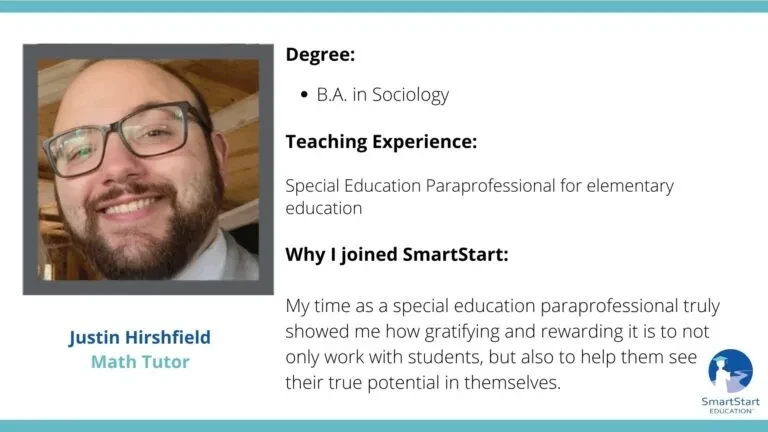Select the line starting with only work with students
This screenshot has height=432, width=768.
pos(491,357)
